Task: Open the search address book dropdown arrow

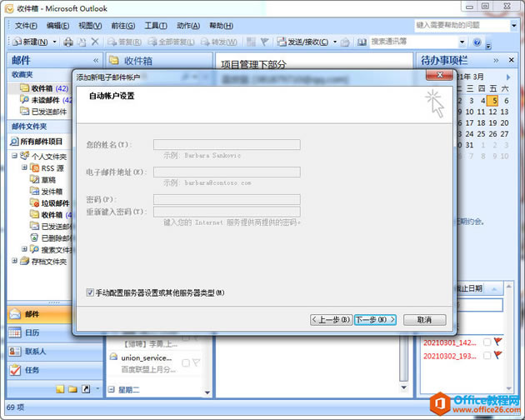Action: 462,42
